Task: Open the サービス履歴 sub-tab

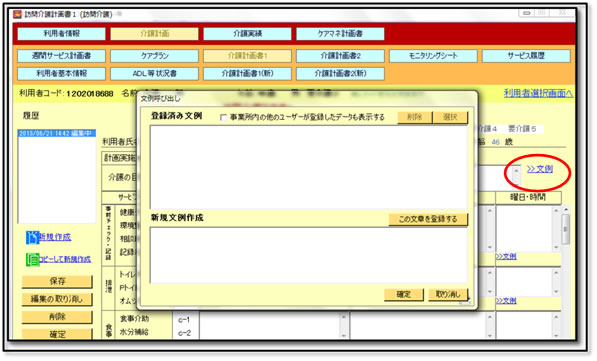Action: tap(526, 56)
